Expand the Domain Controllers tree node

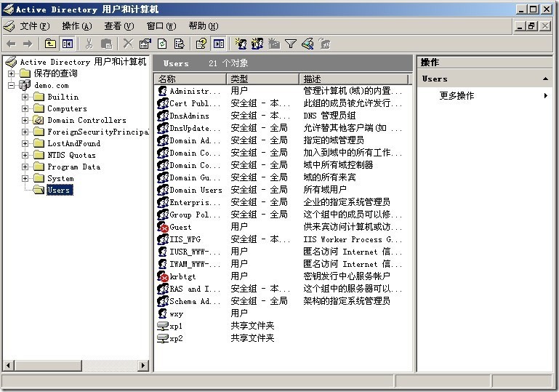25,120
